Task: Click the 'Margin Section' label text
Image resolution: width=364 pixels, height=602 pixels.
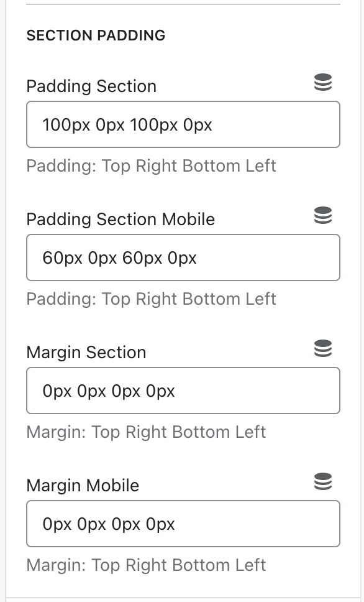Action: [x=86, y=353]
